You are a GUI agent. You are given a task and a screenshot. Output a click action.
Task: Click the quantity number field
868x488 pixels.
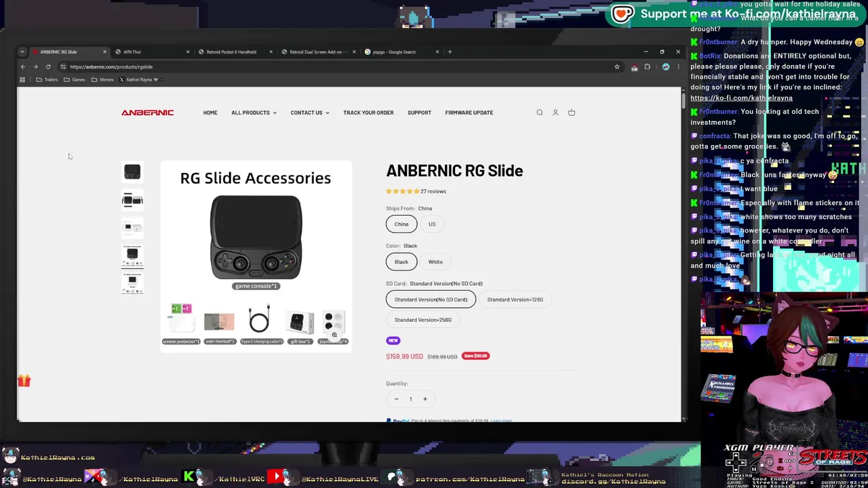click(410, 399)
